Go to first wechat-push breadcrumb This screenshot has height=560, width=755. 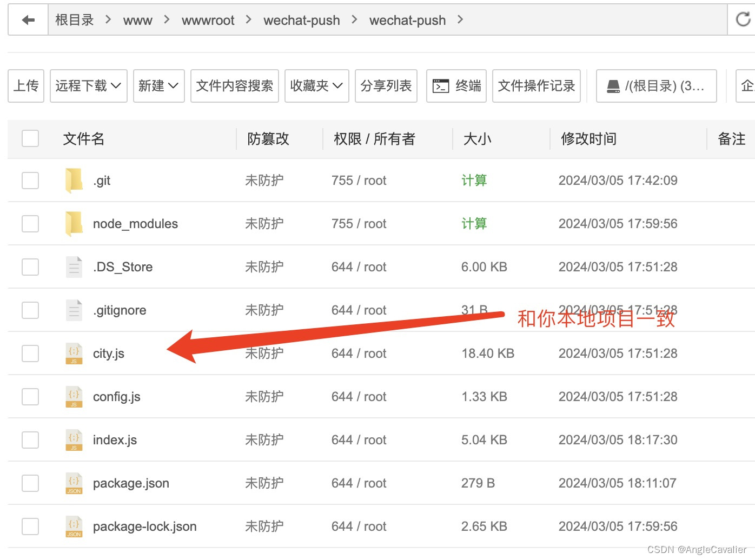point(302,21)
